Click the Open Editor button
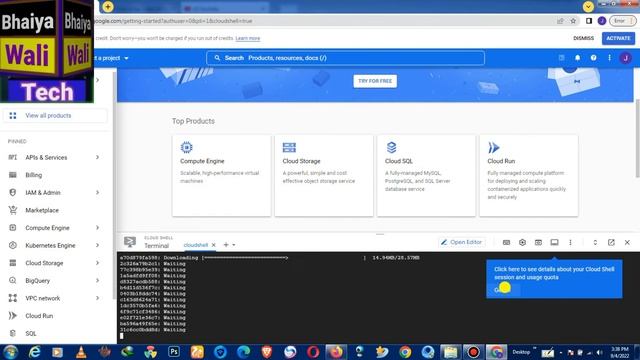Screen dimensions: 640x360 462,242
